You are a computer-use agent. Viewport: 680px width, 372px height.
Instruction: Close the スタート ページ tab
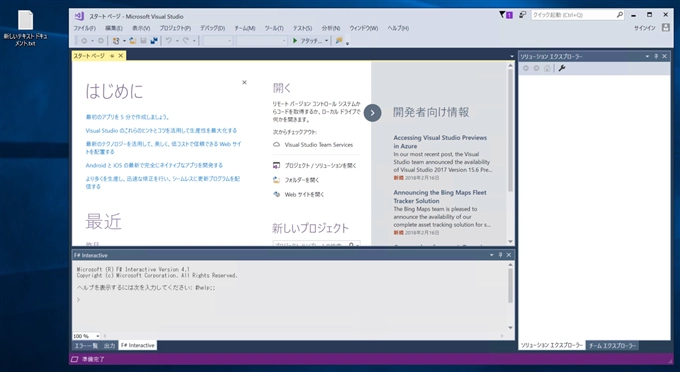pos(121,56)
